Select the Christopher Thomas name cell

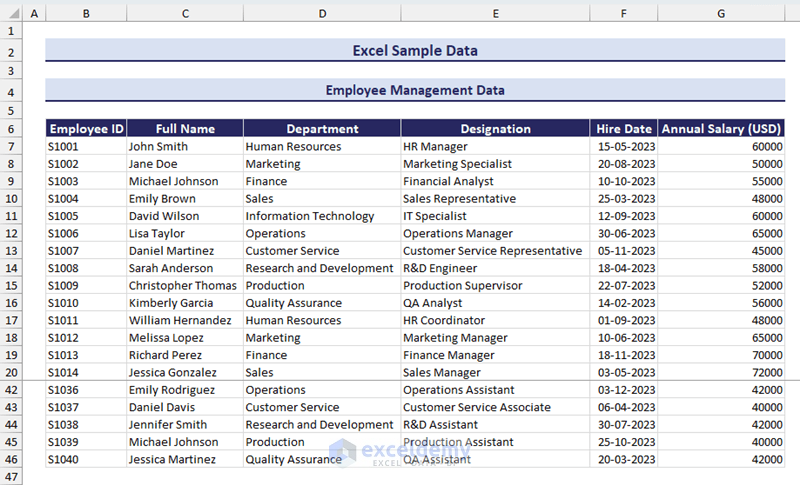pos(183,286)
